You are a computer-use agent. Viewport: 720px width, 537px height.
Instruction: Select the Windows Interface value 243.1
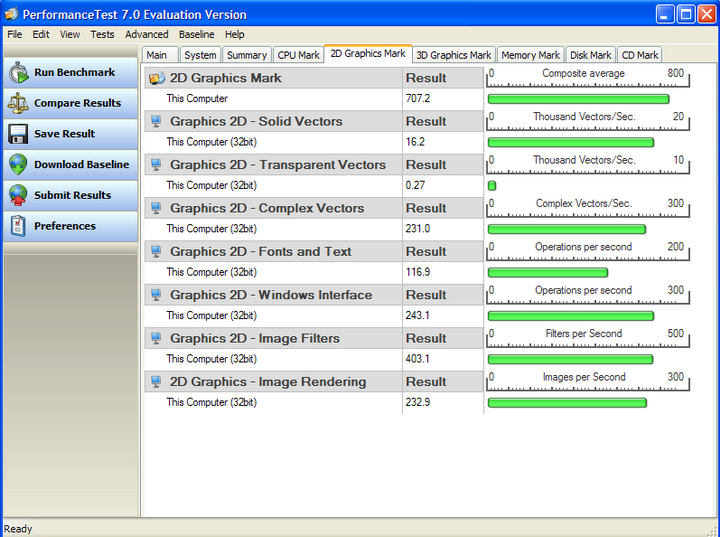point(418,316)
